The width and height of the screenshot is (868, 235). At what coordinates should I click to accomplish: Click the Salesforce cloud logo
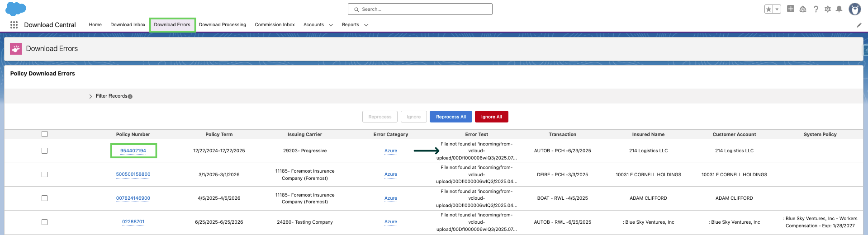tap(16, 9)
